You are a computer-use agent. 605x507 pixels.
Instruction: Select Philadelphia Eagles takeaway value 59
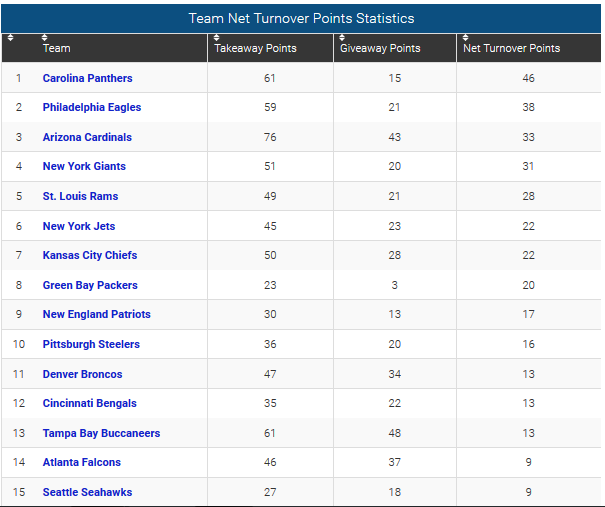(270, 107)
